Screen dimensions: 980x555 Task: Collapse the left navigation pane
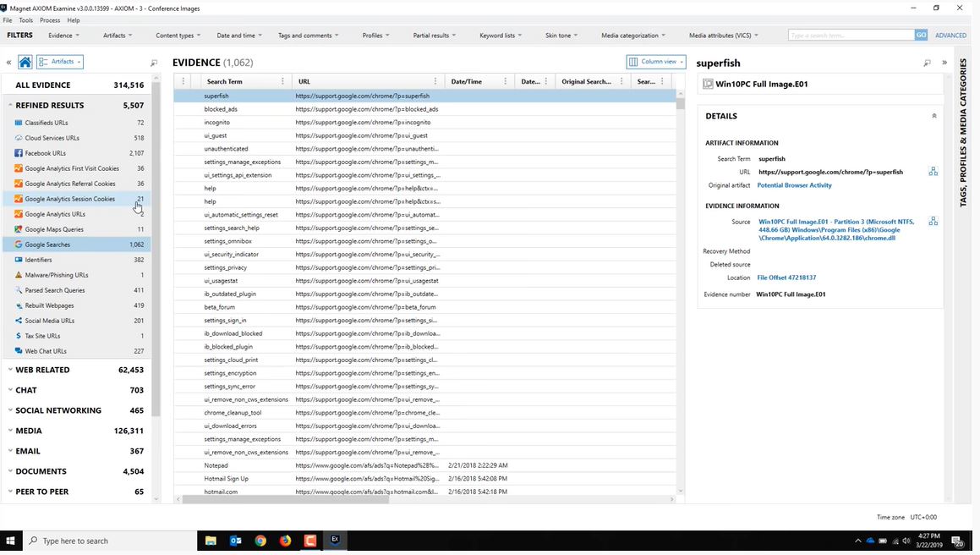point(8,62)
